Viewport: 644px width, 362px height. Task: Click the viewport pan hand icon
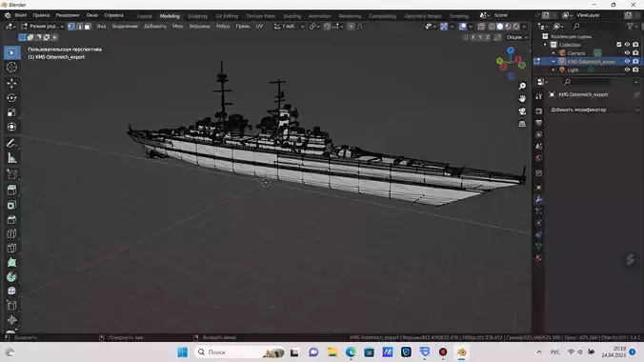click(x=522, y=99)
